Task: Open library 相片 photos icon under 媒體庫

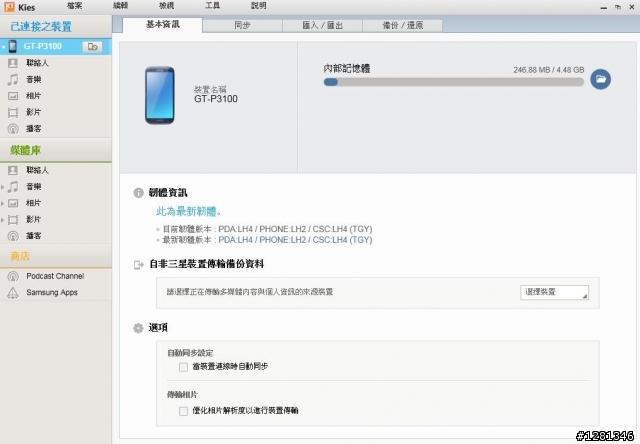Action: click(x=13, y=203)
